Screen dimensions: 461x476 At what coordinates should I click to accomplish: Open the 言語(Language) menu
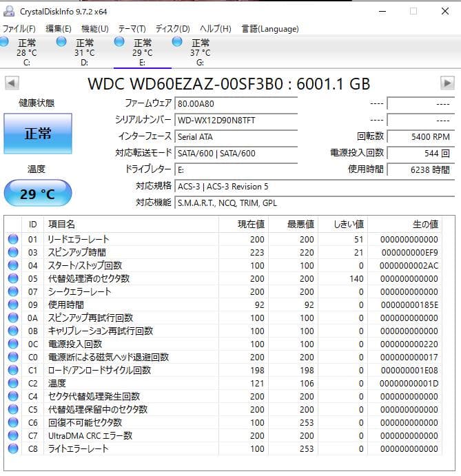point(270,29)
